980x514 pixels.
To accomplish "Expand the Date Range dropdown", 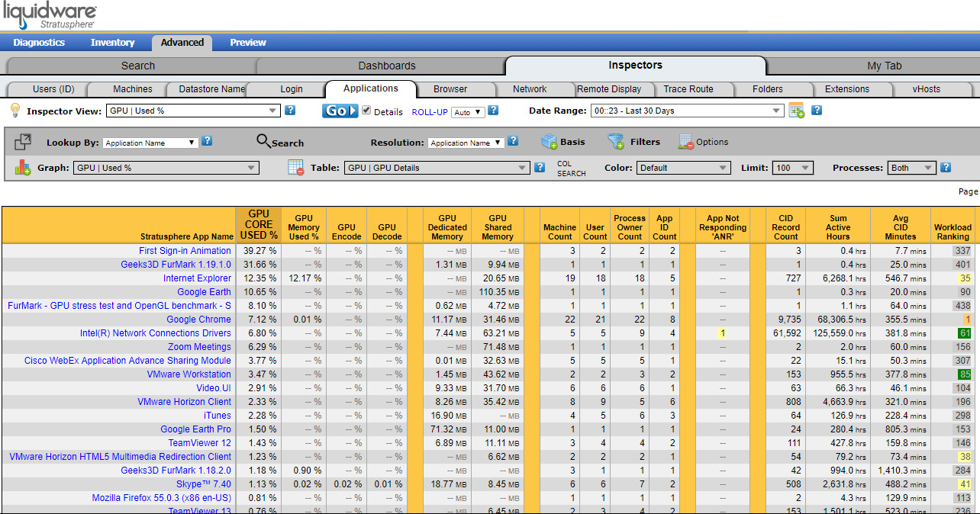I will (x=688, y=111).
